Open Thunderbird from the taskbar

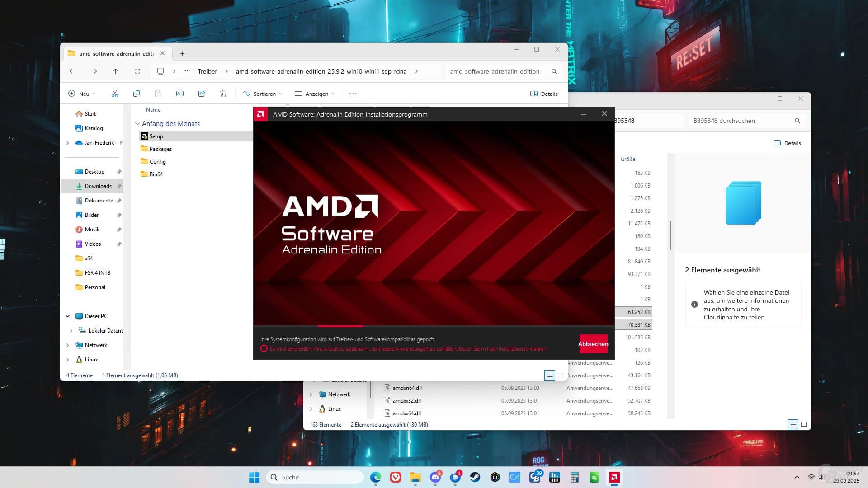[x=456, y=477]
